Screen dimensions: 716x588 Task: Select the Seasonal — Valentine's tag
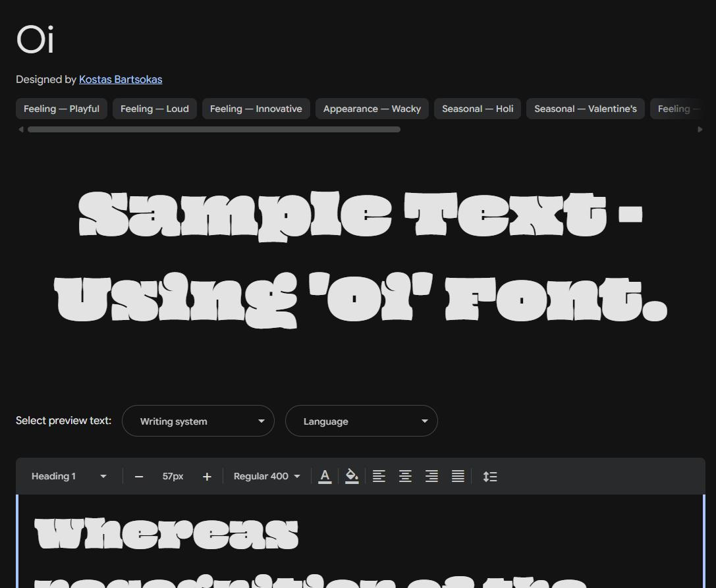pyautogui.click(x=586, y=109)
